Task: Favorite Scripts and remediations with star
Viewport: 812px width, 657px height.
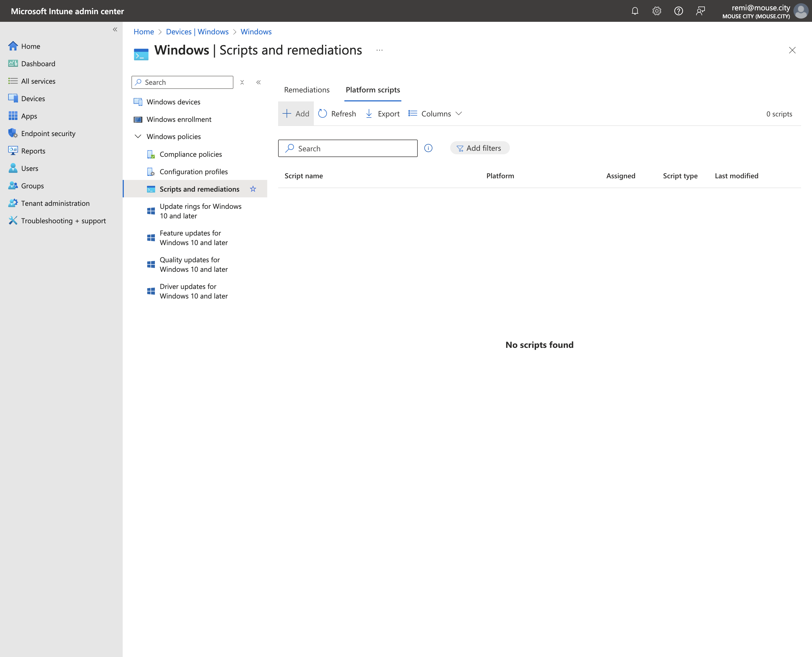Action: pyautogui.click(x=253, y=189)
